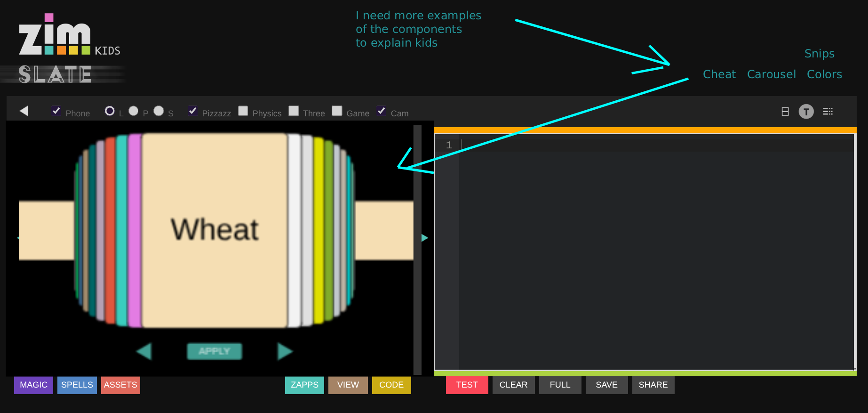Uncheck the Phone checkbox
868x413 pixels.
coord(56,111)
